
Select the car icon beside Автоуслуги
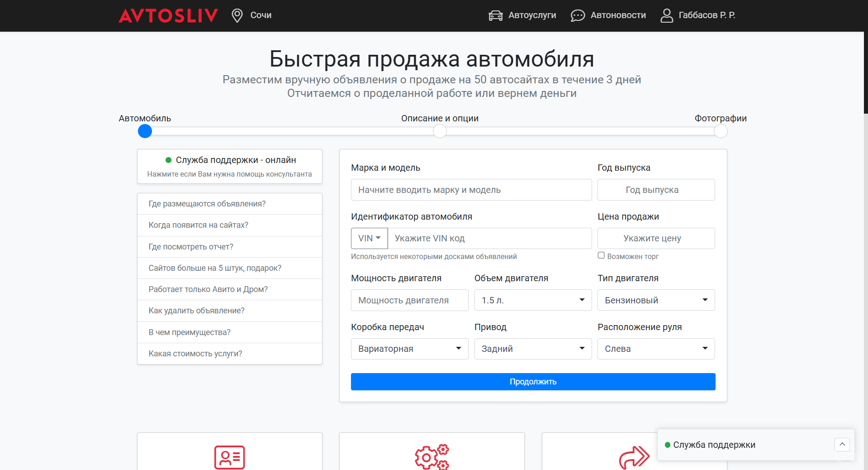click(495, 15)
